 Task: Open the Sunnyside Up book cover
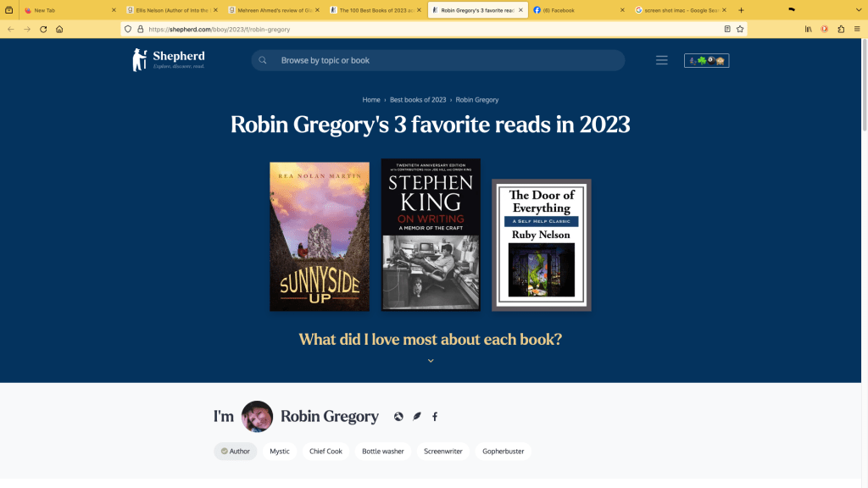pos(320,236)
